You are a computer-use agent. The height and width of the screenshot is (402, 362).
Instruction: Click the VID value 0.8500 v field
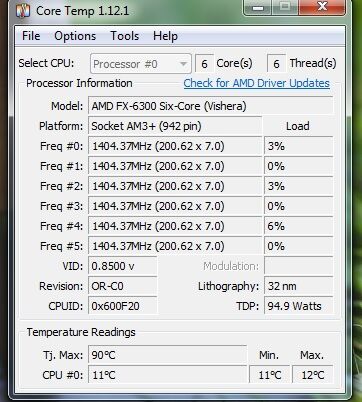(122, 266)
